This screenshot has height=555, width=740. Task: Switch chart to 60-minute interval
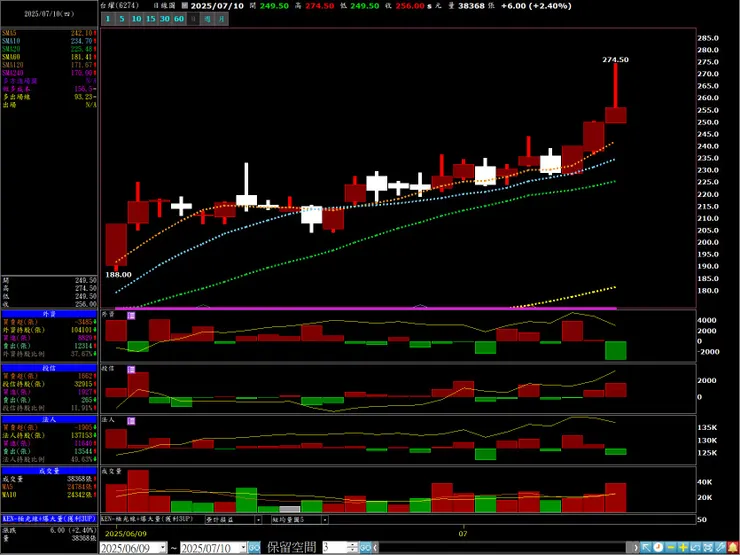[x=178, y=19]
